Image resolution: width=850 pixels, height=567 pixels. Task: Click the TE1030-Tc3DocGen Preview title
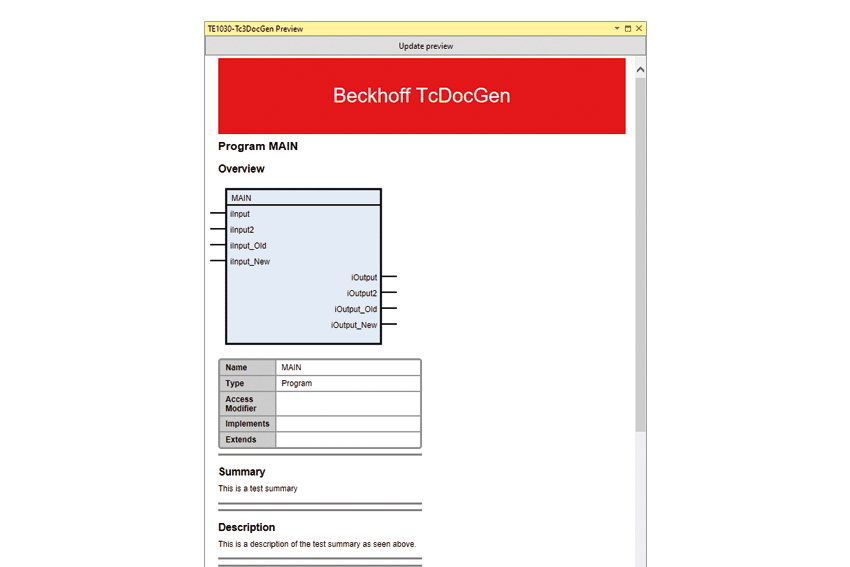click(x=255, y=29)
